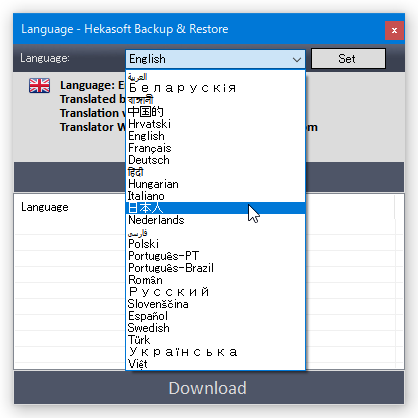Click the UK flag icon

coord(39,86)
